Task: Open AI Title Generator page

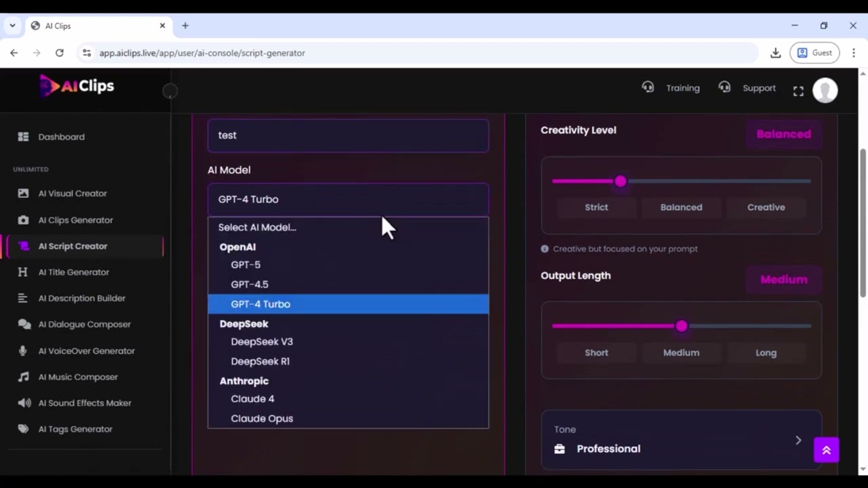Action: click(x=73, y=272)
